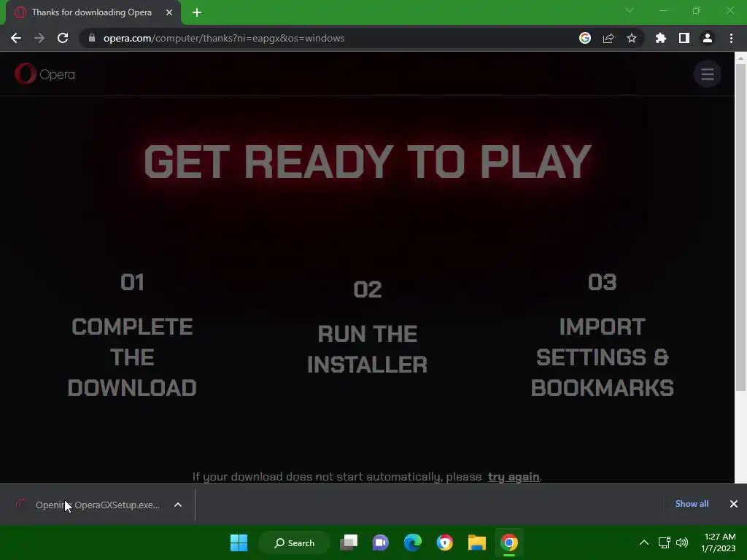Click 'Show all' downloads

pos(692,504)
